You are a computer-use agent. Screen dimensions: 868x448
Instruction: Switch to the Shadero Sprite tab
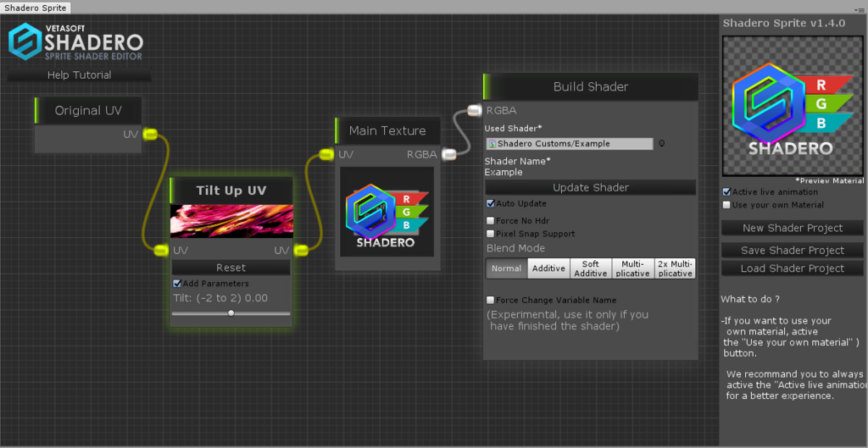pos(36,8)
